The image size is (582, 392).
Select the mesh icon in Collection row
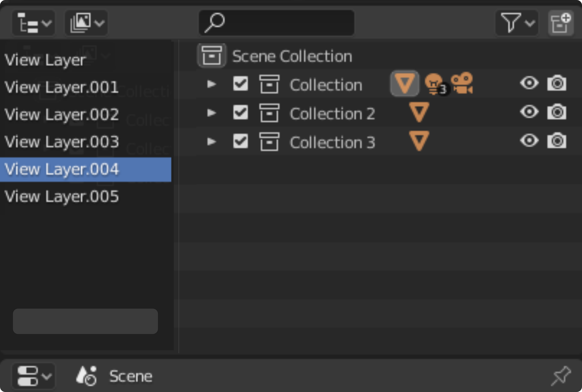[x=405, y=84]
